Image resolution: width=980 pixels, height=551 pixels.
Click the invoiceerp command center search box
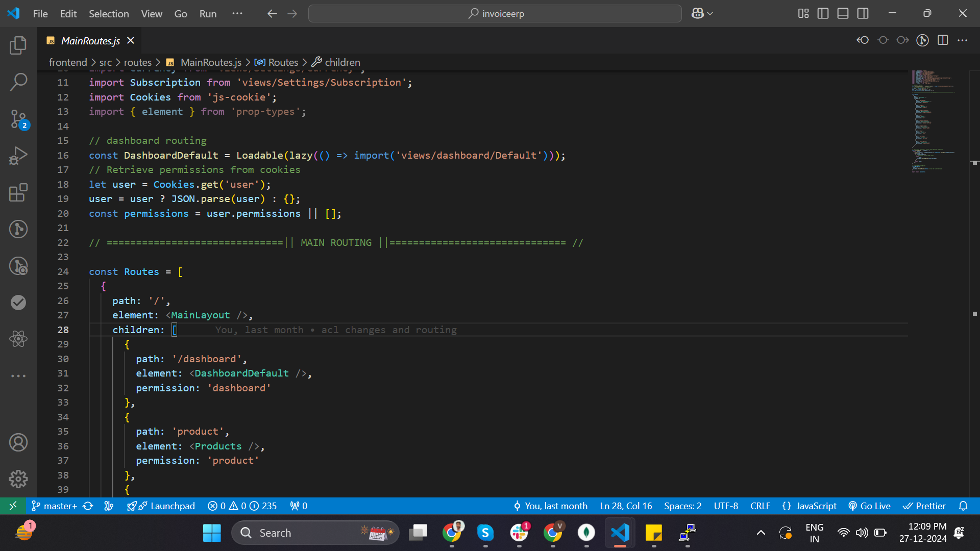[x=495, y=14]
